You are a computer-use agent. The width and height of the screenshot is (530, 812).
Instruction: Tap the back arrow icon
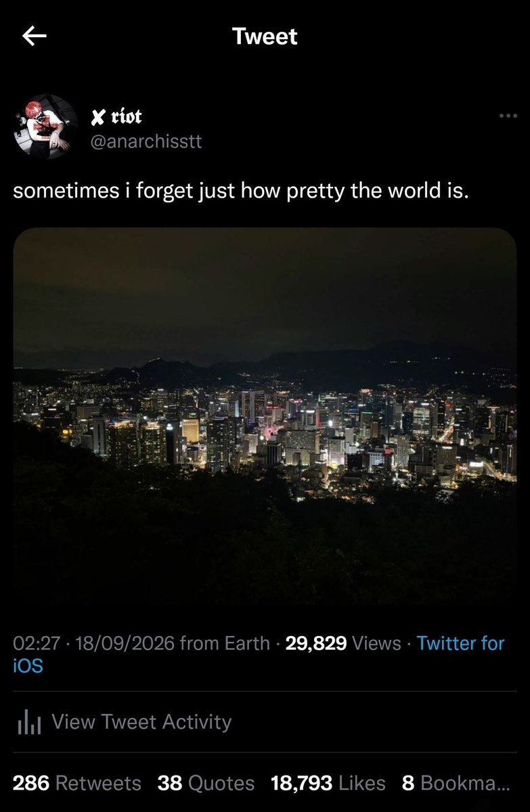tap(34, 37)
